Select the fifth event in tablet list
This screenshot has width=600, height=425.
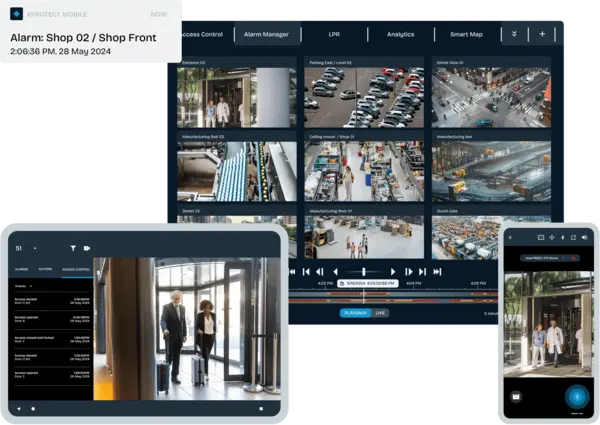click(52, 375)
